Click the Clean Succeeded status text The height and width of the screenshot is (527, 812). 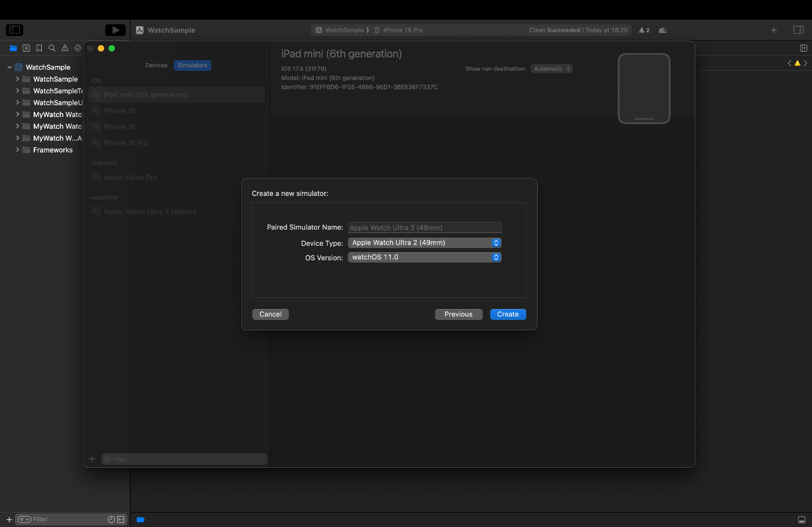coord(554,30)
